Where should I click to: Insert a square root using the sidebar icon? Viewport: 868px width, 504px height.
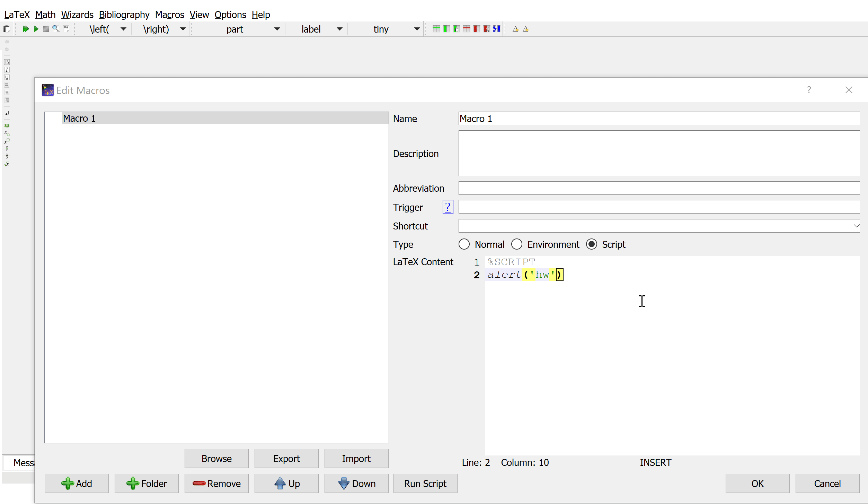click(7, 164)
